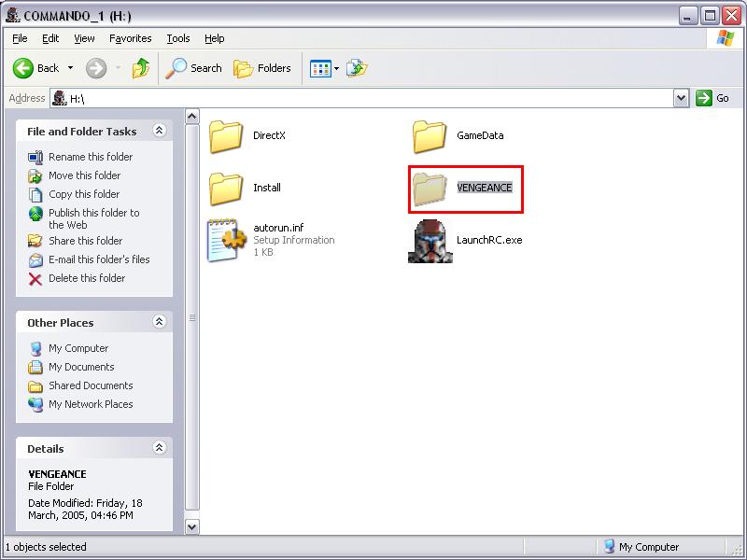Go up one folder level
This screenshot has width=747, height=560.
[x=140, y=68]
